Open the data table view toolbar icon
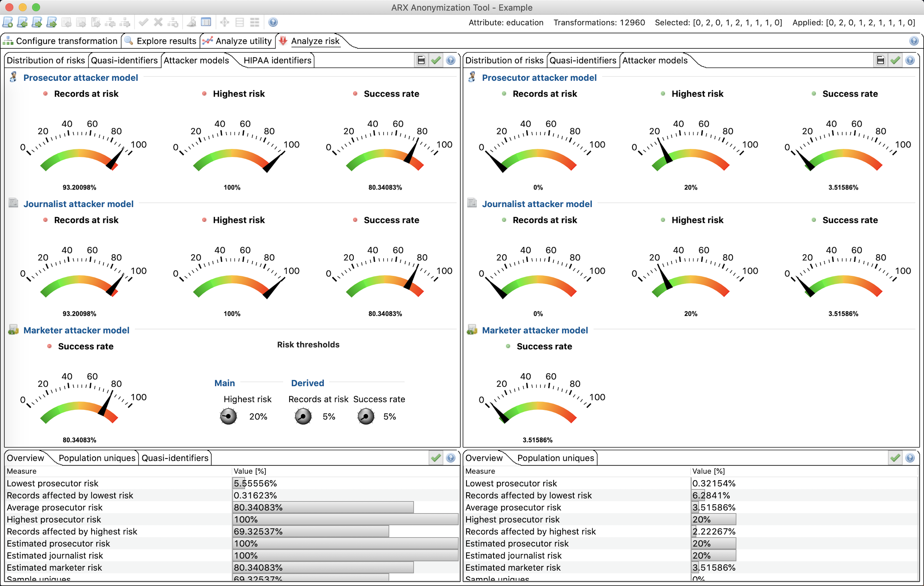The image size is (924, 586). 206,22
